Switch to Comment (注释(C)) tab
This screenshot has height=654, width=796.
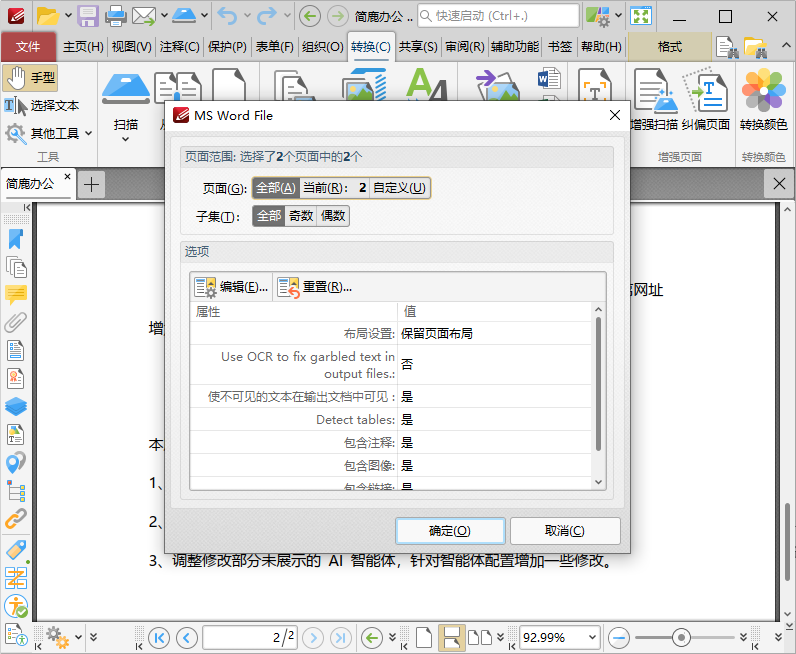click(x=179, y=47)
